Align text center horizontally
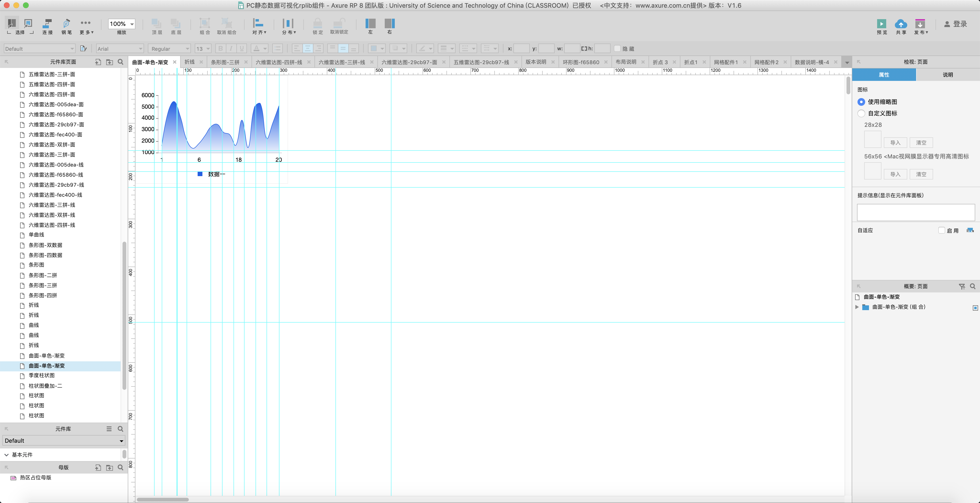Viewport: 980px width, 503px height. click(307, 49)
